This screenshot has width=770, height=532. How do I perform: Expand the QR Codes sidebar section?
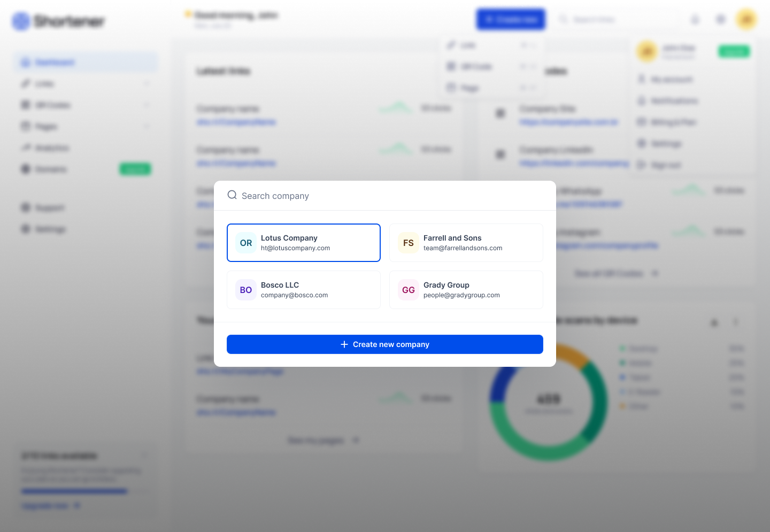click(x=147, y=105)
